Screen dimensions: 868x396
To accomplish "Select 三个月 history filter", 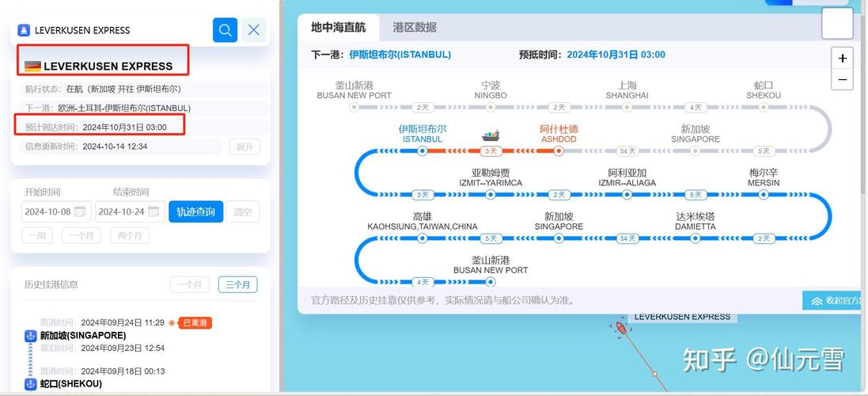I will (x=237, y=284).
